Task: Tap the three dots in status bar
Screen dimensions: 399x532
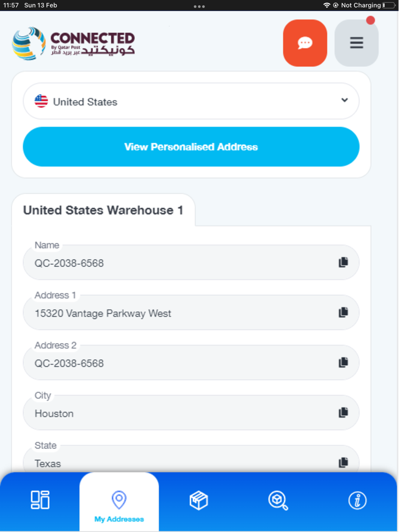Action: coord(199,6)
